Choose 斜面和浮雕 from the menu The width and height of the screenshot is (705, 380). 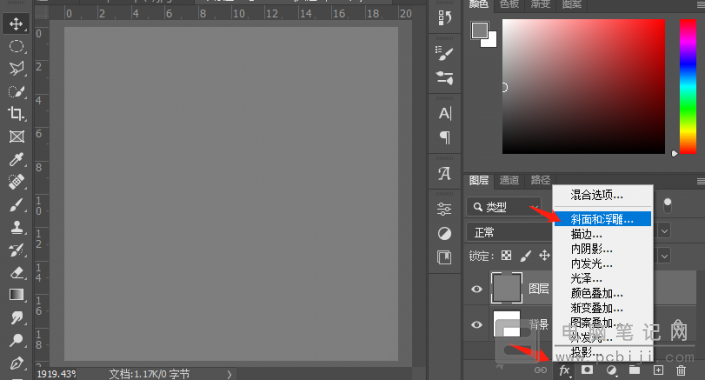point(602,219)
